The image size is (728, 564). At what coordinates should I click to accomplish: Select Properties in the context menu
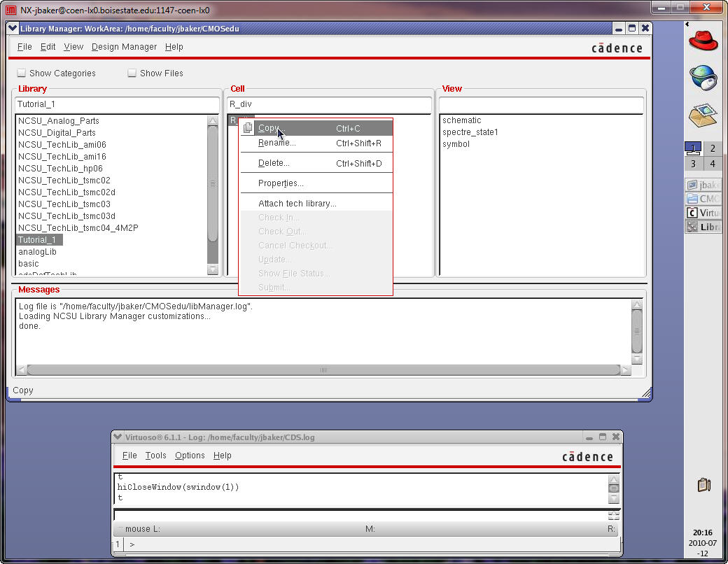pyautogui.click(x=281, y=183)
